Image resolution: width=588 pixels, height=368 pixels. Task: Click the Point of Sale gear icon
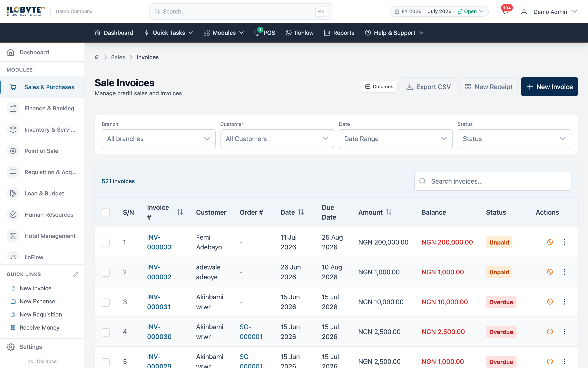13,151
